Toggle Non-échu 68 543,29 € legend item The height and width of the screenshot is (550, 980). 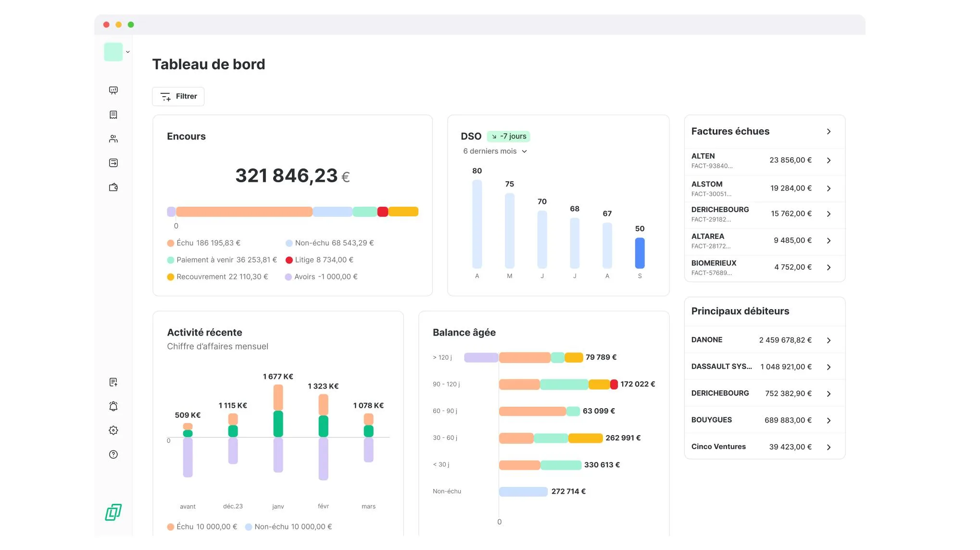pyautogui.click(x=330, y=243)
